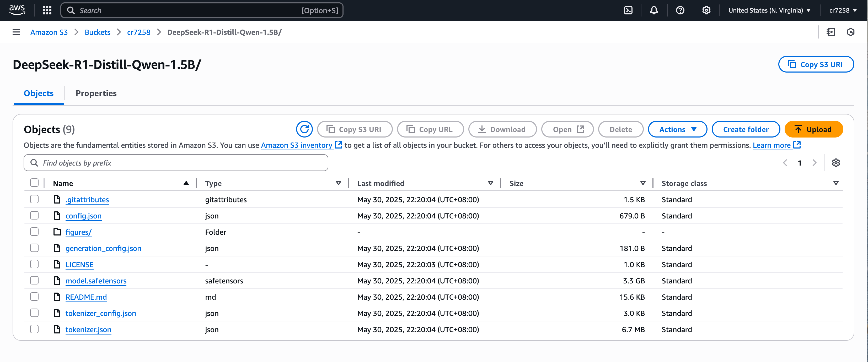The width and height of the screenshot is (868, 362).
Task: Open the notifications bell
Action: tap(654, 10)
